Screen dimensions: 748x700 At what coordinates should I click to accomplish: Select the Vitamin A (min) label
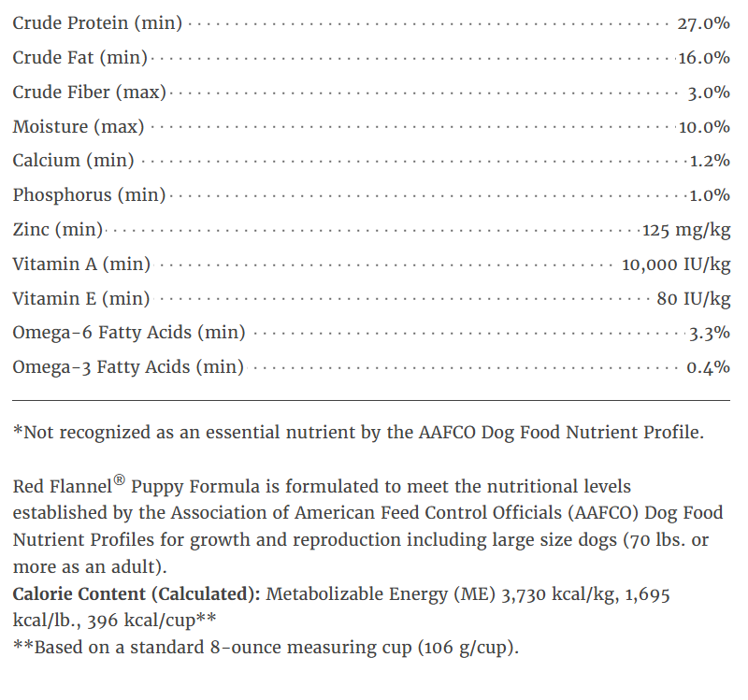coord(81,264)
